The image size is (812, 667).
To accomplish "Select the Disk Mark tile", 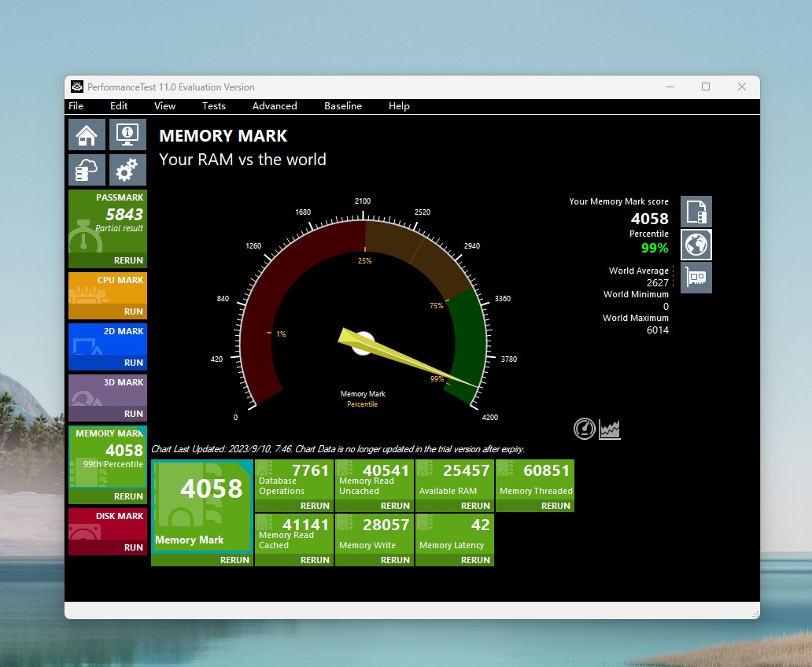I will tap(108, 524).
